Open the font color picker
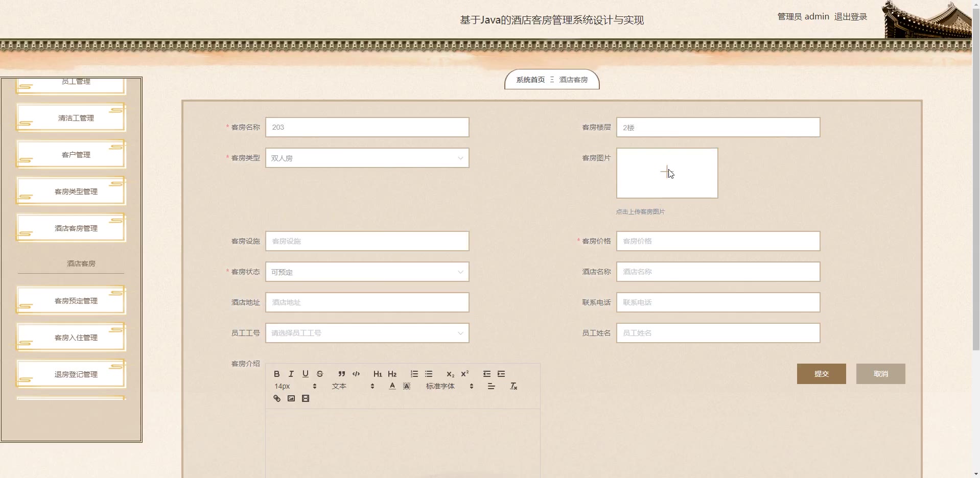980x478 pixels. pos(392,386)
